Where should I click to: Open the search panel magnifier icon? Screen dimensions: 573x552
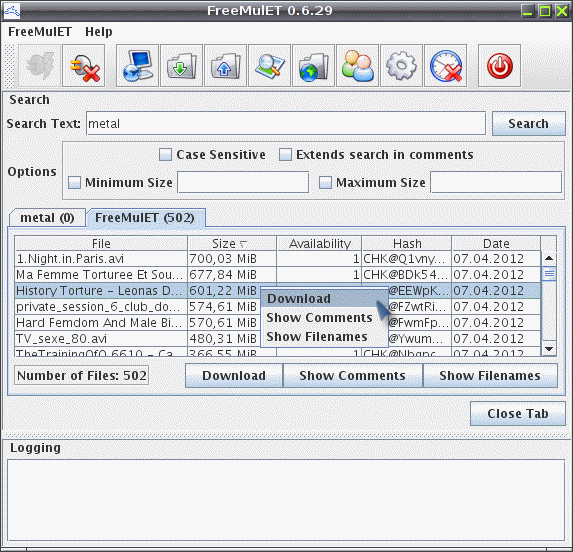point(269,66)
